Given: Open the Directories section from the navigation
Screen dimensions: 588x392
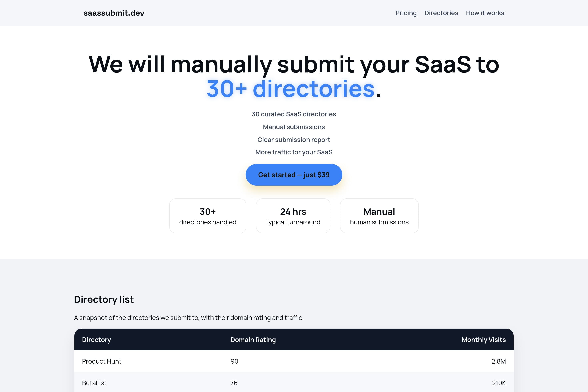Looking at the screenshot, I should tap(441, 13).
